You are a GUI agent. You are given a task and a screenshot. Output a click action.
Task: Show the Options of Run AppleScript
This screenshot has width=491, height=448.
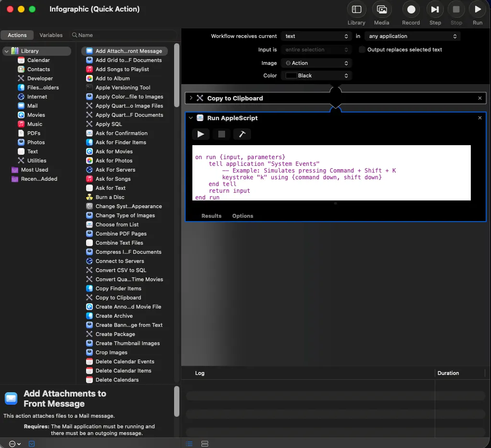pos(243,216)
